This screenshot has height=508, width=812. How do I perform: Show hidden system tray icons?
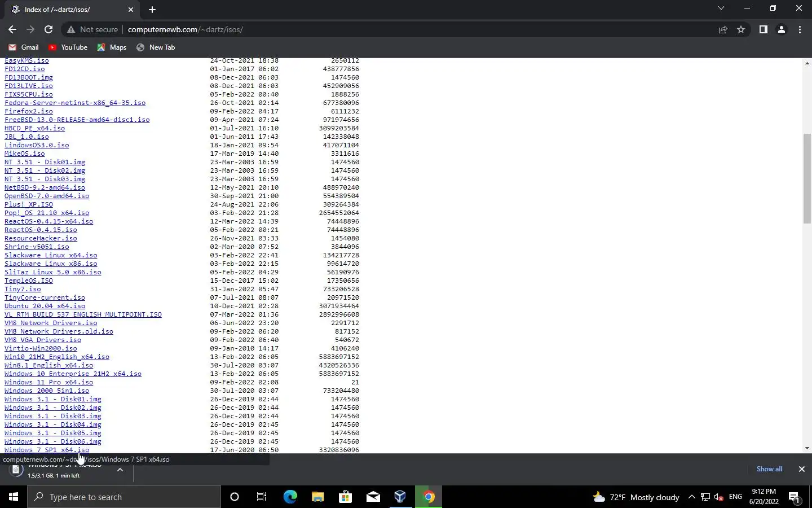[691, 497]
